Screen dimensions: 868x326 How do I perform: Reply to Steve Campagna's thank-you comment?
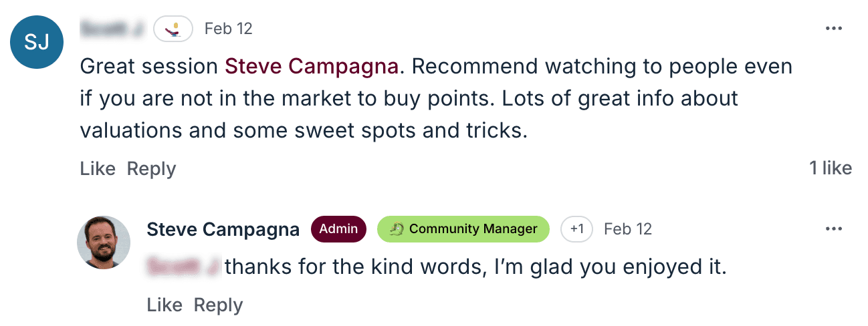click(218, 305)
